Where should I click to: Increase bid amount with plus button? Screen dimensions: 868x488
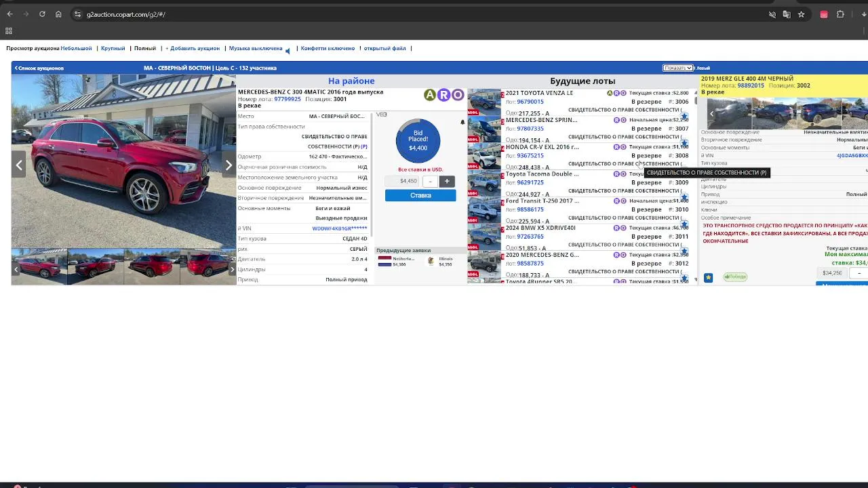pyautogui.click(x=447, y=181)
